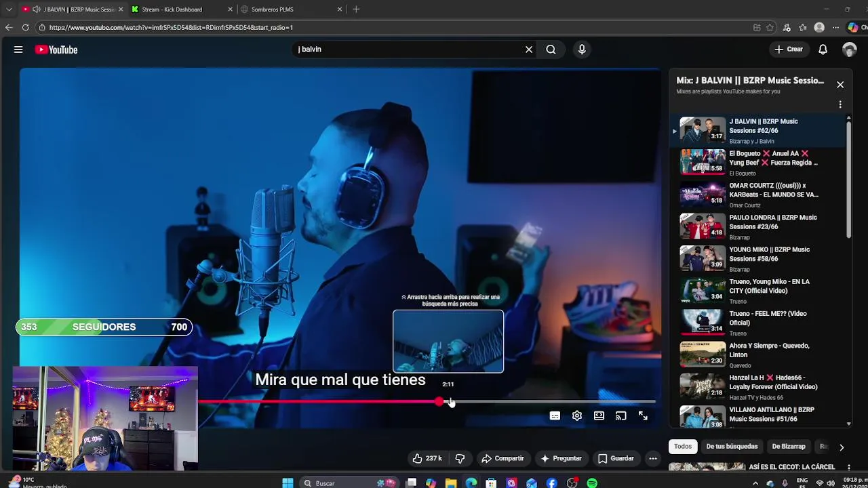Play El Bogueto Anuel AA Yung Beef track
The image size is (868, 488).
point(758,162)
